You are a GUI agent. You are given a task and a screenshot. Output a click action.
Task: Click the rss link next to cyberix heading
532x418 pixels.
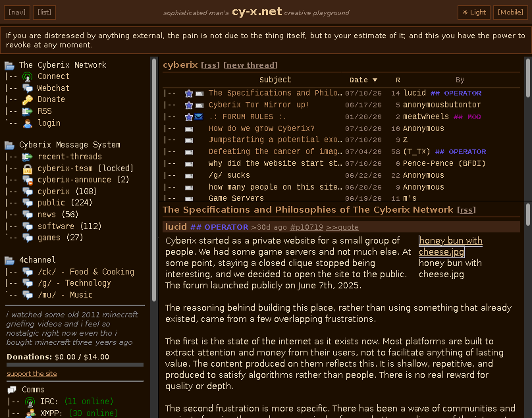click(210, 65)
